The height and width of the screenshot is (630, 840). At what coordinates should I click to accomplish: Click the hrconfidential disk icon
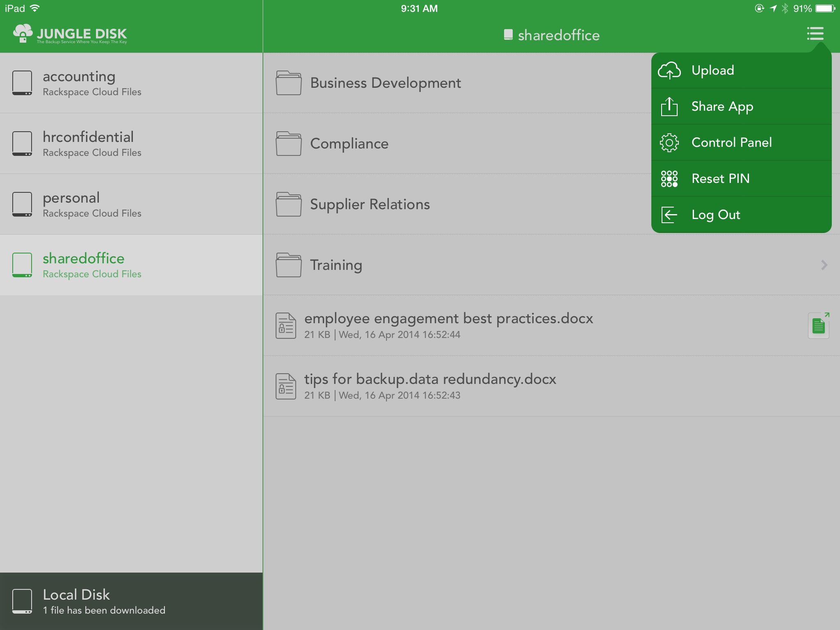point(22,144)
